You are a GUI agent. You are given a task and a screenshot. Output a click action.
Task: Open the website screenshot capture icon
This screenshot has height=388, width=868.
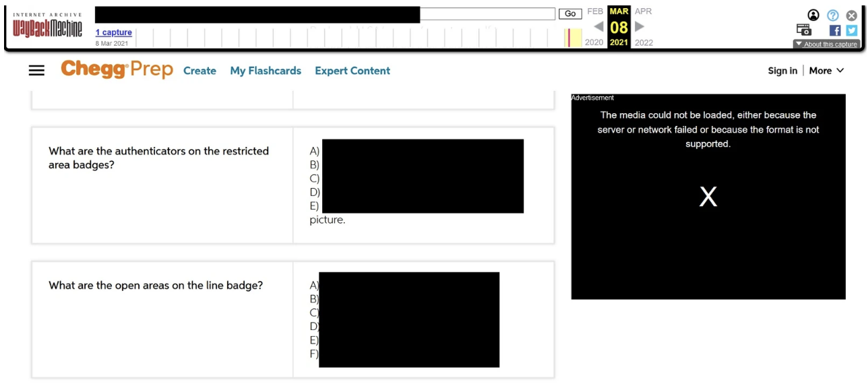(x=804, y=30)
